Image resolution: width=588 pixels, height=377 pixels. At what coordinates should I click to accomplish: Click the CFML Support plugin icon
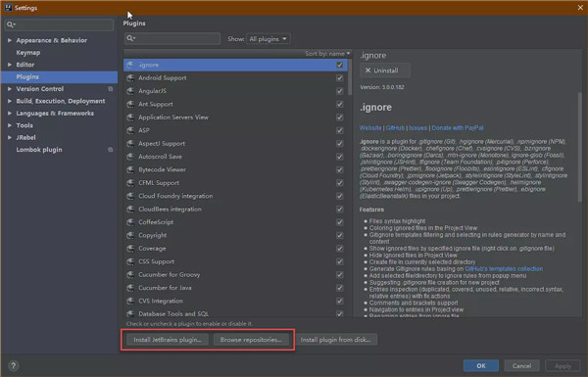(130, 183)
